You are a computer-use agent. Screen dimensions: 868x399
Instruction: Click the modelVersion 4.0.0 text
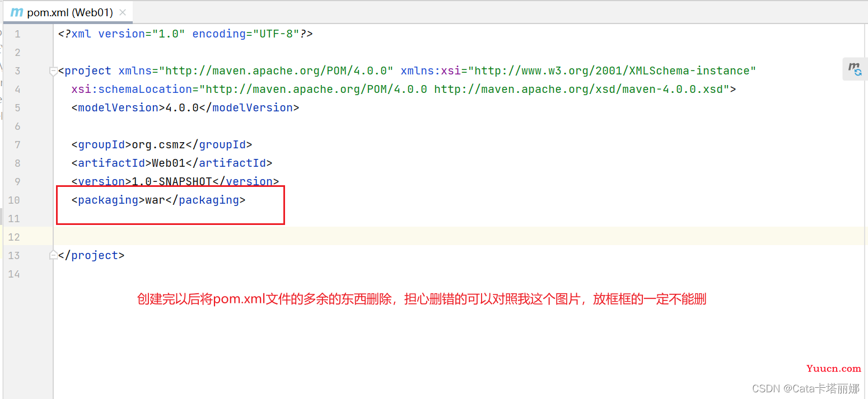point(185,108)
